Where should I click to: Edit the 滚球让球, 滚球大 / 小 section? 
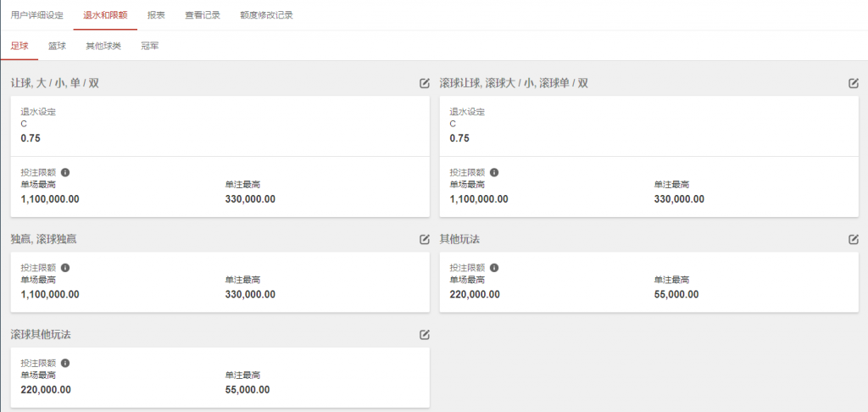854,83
